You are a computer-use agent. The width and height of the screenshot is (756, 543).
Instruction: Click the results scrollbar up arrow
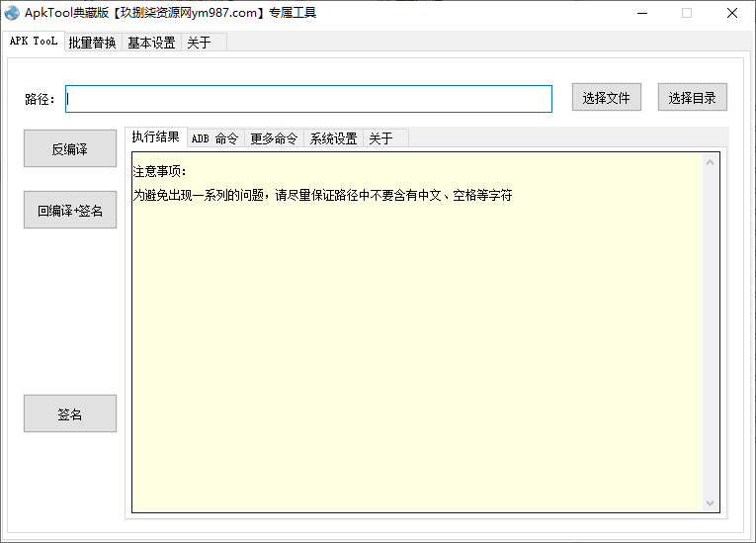tap(710, 163)
